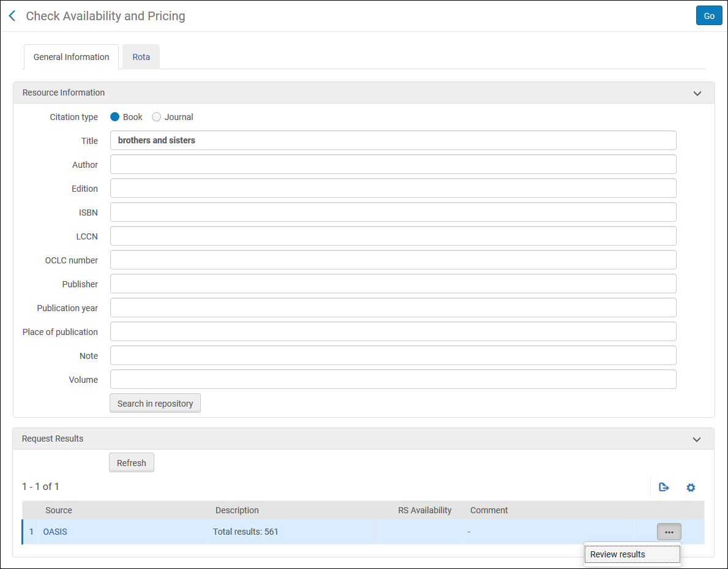The height and width of the screenshot is (569, 728).
Task: Collapse the Resource Information section
Action: pyautogui.click(x=697, y=93)
